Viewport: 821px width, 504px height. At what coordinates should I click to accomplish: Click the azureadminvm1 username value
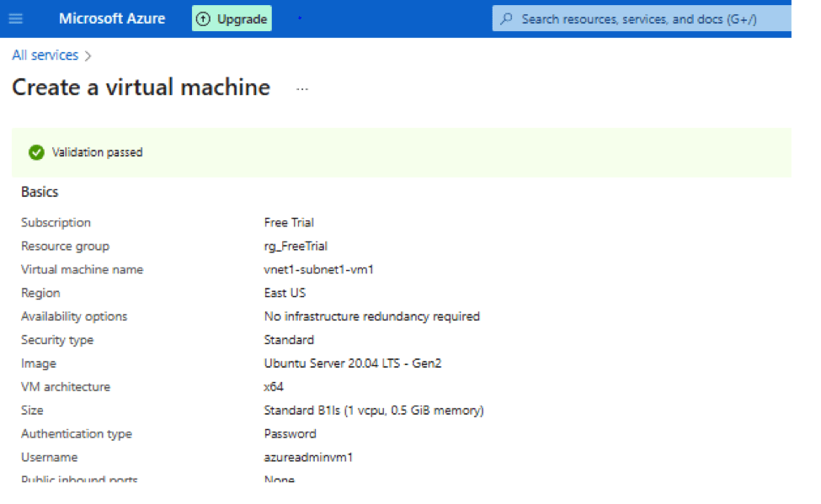308,458
